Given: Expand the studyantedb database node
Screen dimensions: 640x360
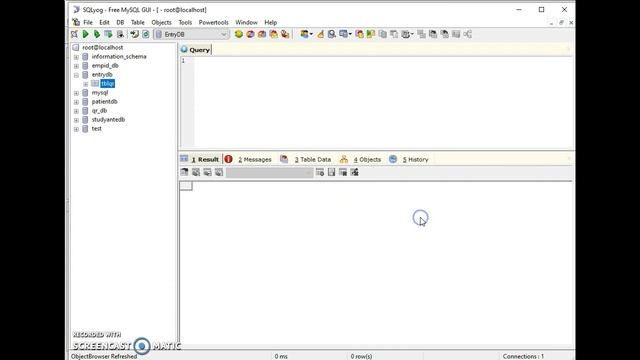Looking at the screenshot, I should point(76,120).
